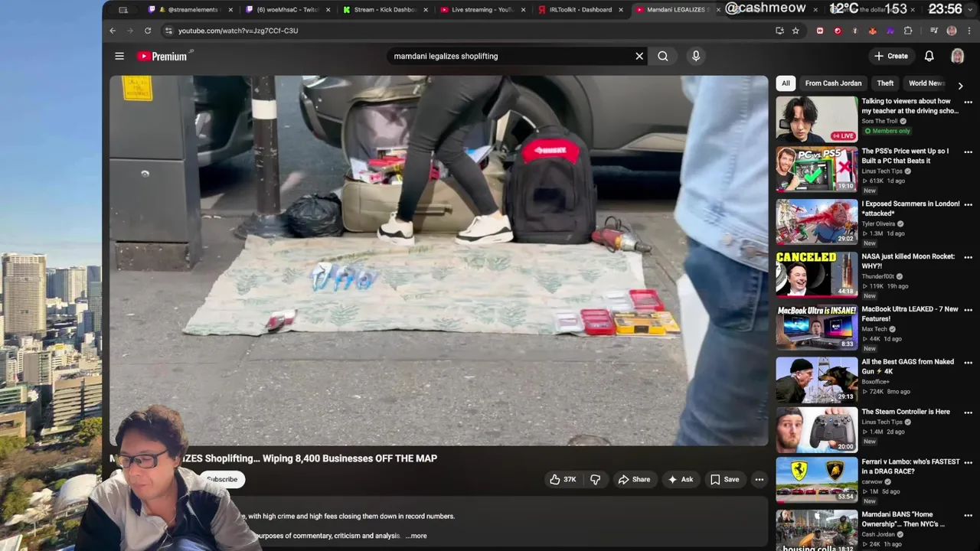Visit the Tyler Oliveira channel link

tap(879, 223)
